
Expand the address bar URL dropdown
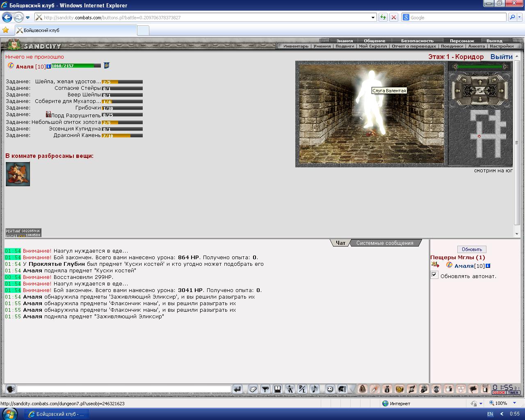tap(373, 18)
